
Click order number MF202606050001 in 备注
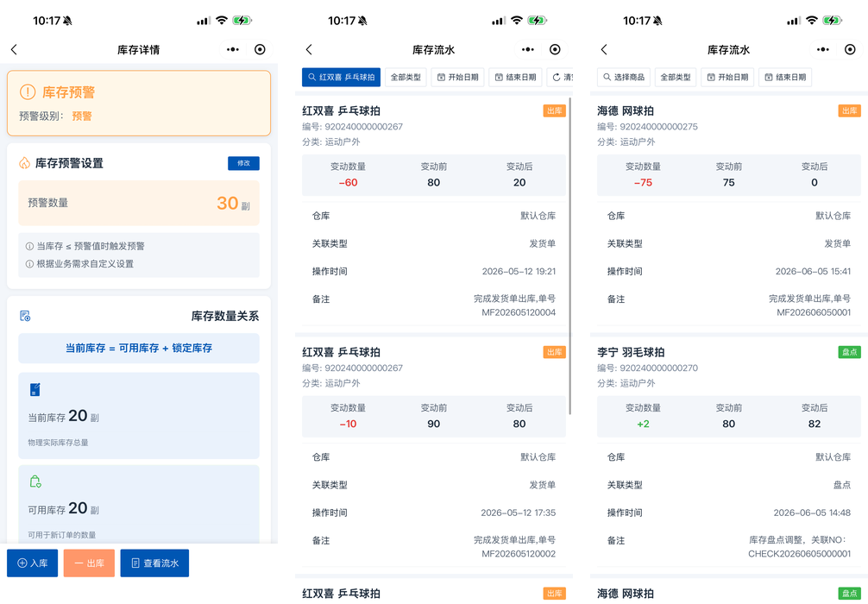[x=814, y=313]
